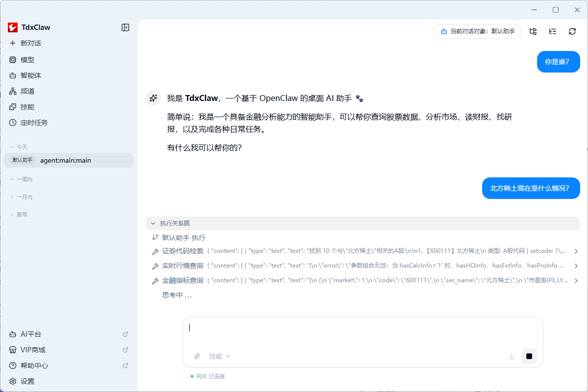
Task: Stop generation with the black square button
Action: tap(529, 356)
